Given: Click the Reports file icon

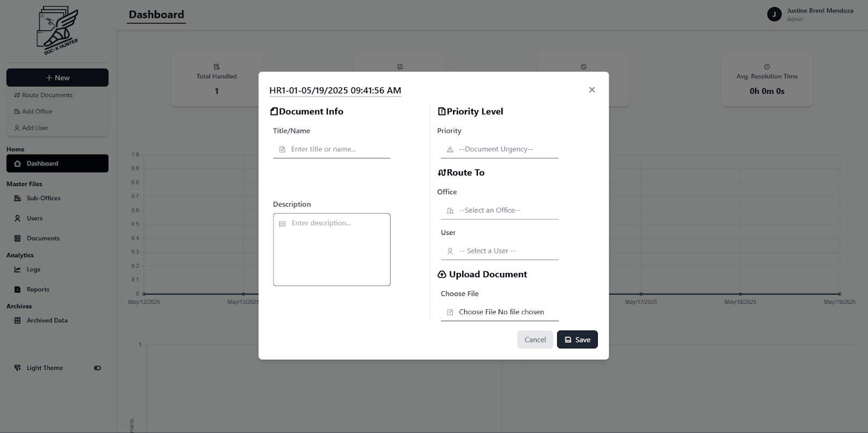Looking at the screenshot, I should [x=17, y=289].
